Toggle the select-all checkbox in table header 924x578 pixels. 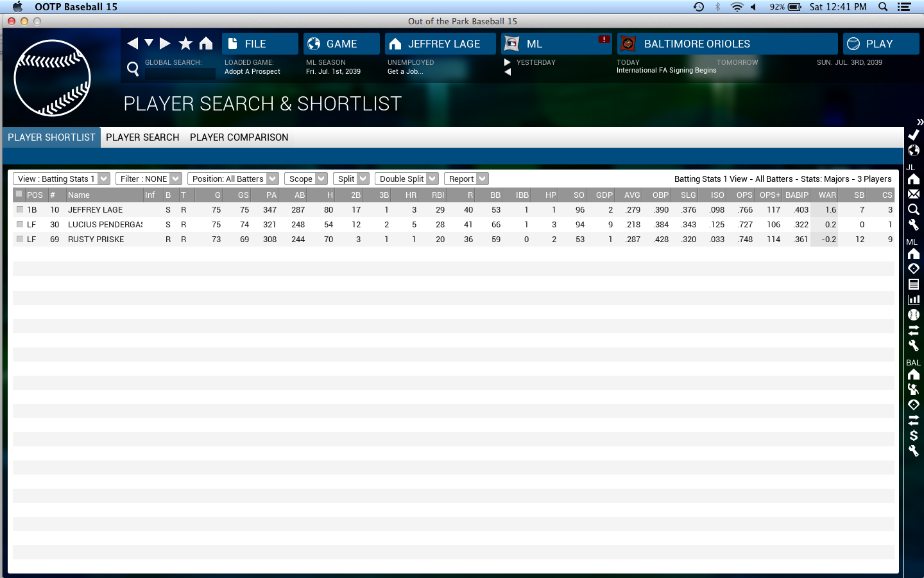[x=19, y=194]
